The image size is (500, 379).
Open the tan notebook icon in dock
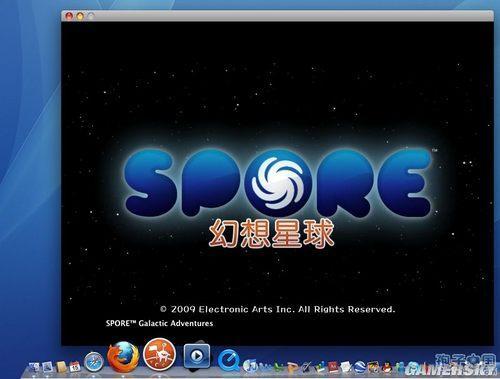[62, 367]
